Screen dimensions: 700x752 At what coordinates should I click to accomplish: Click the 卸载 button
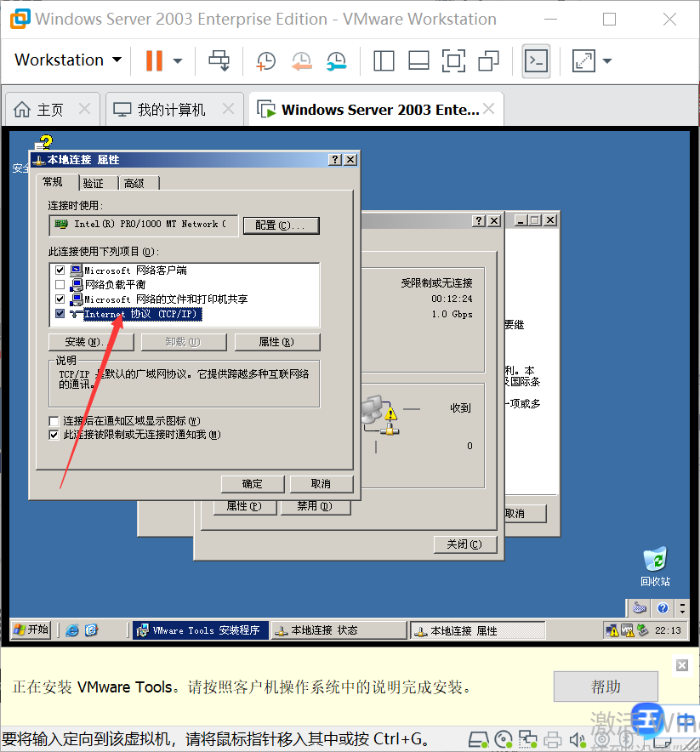[x=183, y=341]
